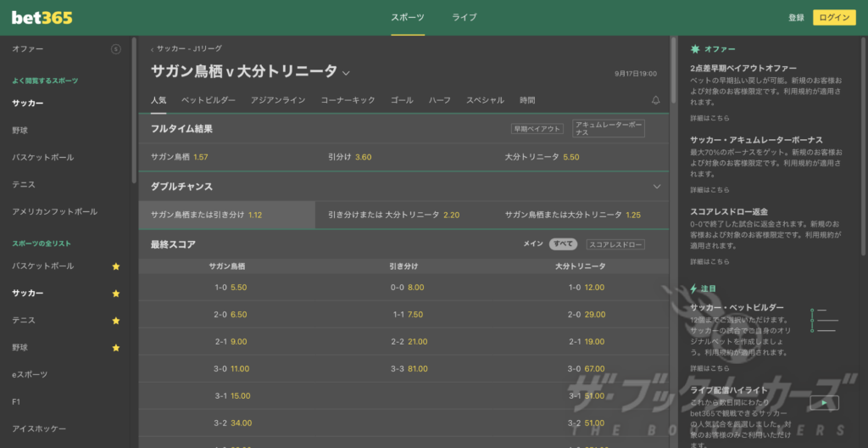
Task: Click the スコアレスドロー badge button
Action: (x=615, y=244)
